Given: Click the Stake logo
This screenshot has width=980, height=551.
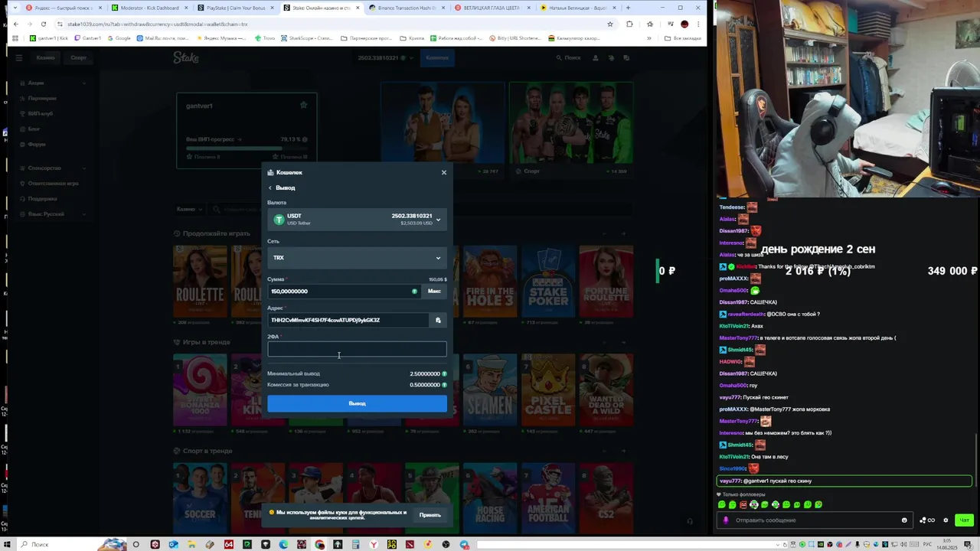Looking at the screenshot, I should [x=185, y=57].
